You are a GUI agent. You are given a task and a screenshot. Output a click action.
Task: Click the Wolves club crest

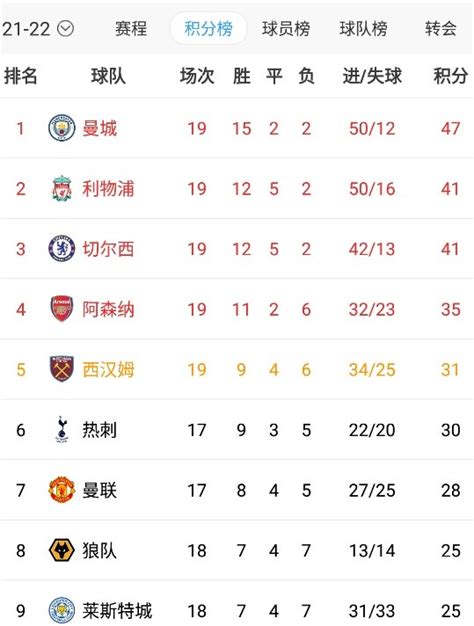(x=61, y=550)
